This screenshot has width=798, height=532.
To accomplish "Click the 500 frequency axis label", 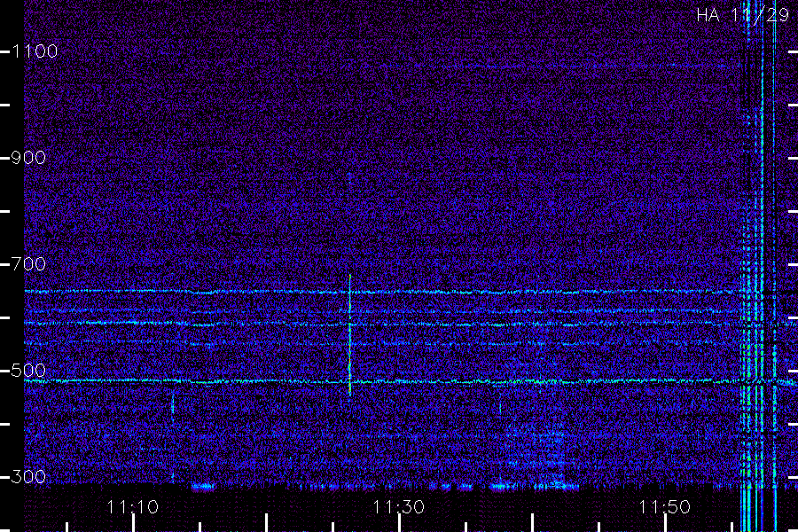I will click(28, 371).
